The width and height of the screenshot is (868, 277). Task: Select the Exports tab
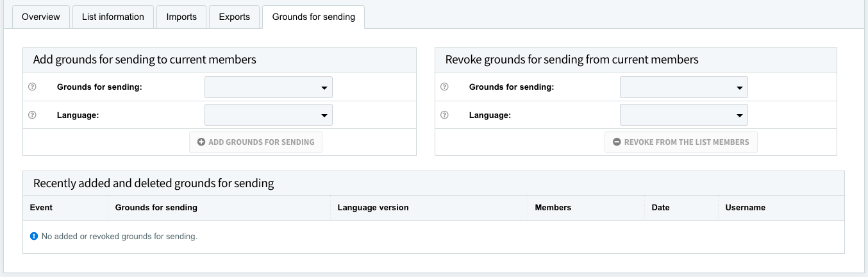[234, 17]
